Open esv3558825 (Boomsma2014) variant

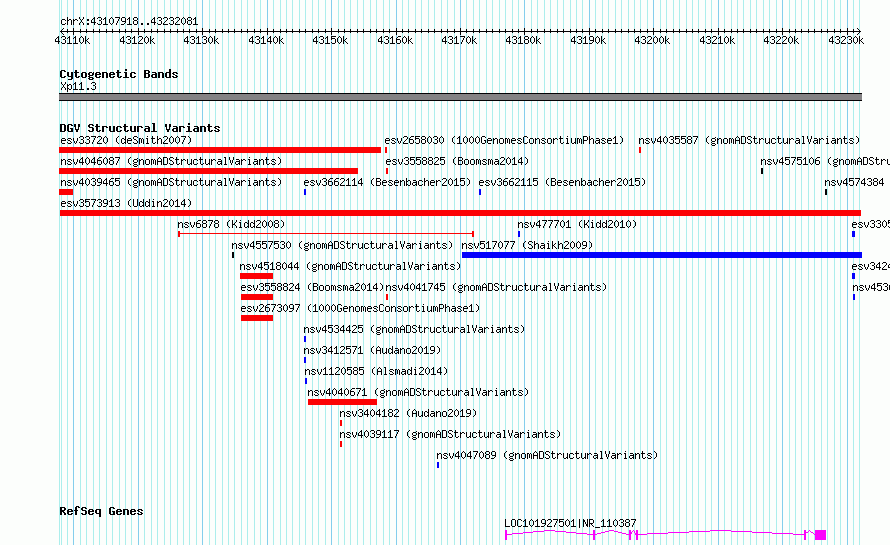(x=456, y=161)
